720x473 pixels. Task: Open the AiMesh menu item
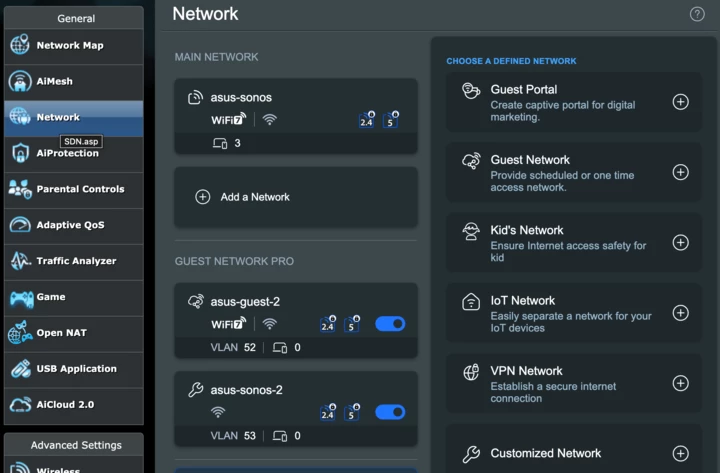pyautogui.click(x=55, y=82)
